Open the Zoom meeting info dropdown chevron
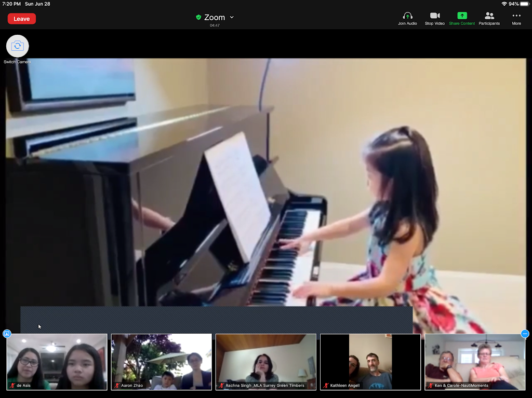This screenshot has width=532, height=398. pyautogui.click(x=232, y=17)
